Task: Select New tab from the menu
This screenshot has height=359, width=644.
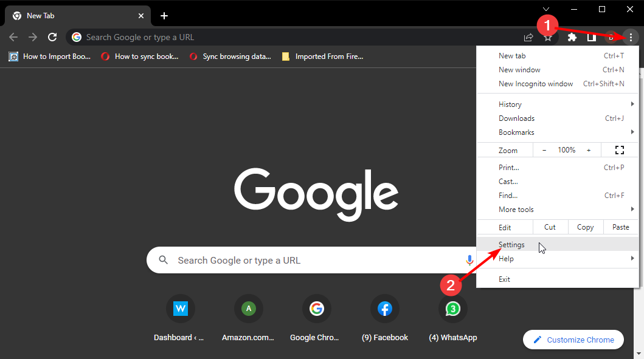Action: tap(558, 56)
